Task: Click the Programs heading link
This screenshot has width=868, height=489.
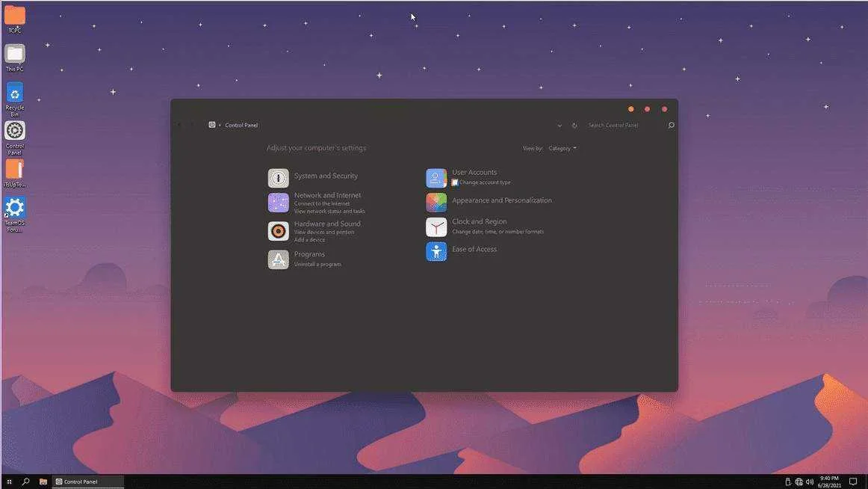Action: pos(309,254)
